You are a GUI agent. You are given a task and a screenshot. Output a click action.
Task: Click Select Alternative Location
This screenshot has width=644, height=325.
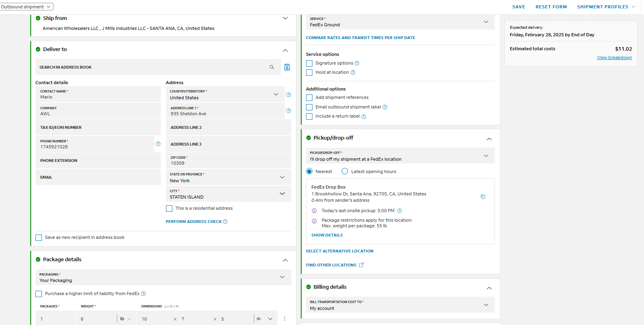(x=340, y=251)
